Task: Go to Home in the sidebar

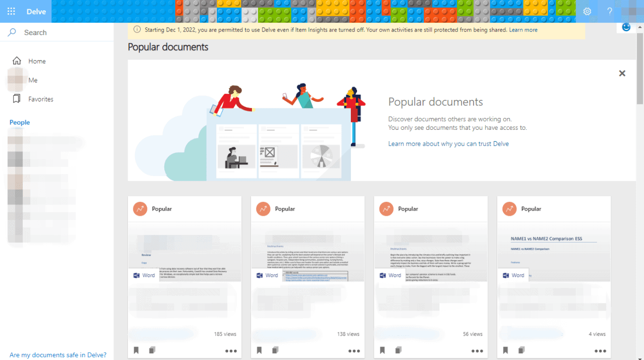Action: [x=37, y=61]
